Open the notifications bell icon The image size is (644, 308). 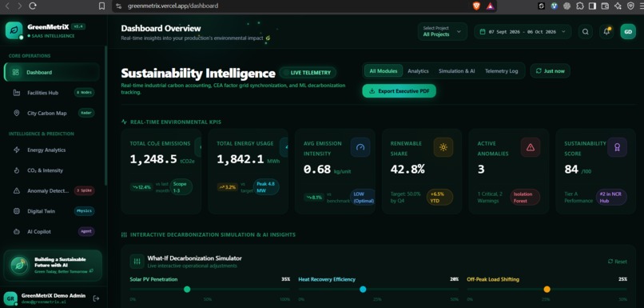tap(606, 32)
